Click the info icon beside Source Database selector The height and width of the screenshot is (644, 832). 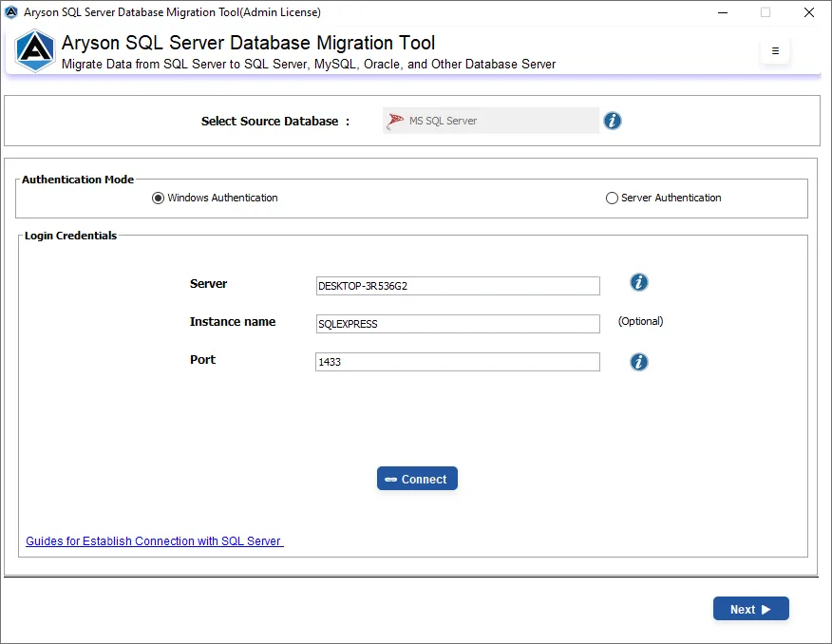pyautogui.click(x=612, y=121)
